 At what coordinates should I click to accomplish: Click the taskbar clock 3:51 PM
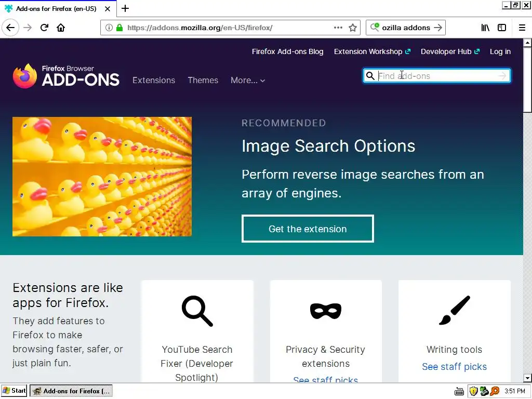coord(515,391)
